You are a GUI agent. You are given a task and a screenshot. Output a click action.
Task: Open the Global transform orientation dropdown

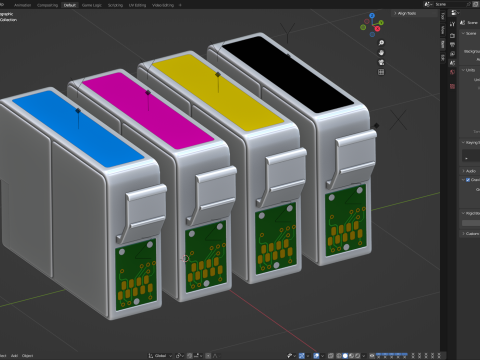point(160,356)
